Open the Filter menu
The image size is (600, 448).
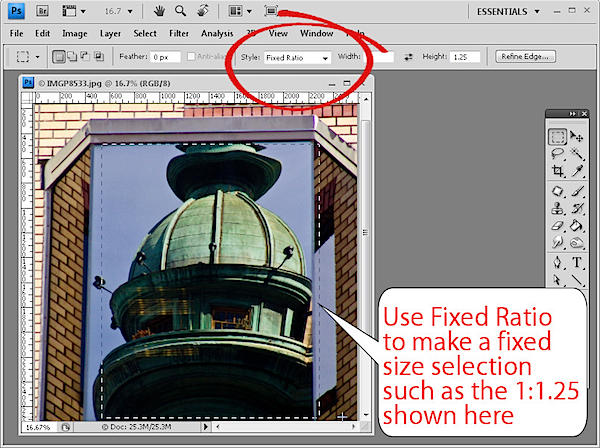179,34
